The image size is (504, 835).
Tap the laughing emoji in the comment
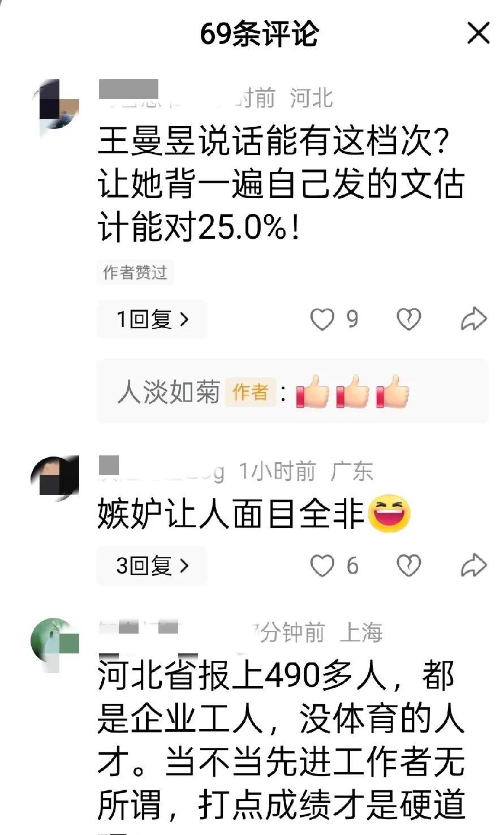pyautogui.click(x=389, y=514)
